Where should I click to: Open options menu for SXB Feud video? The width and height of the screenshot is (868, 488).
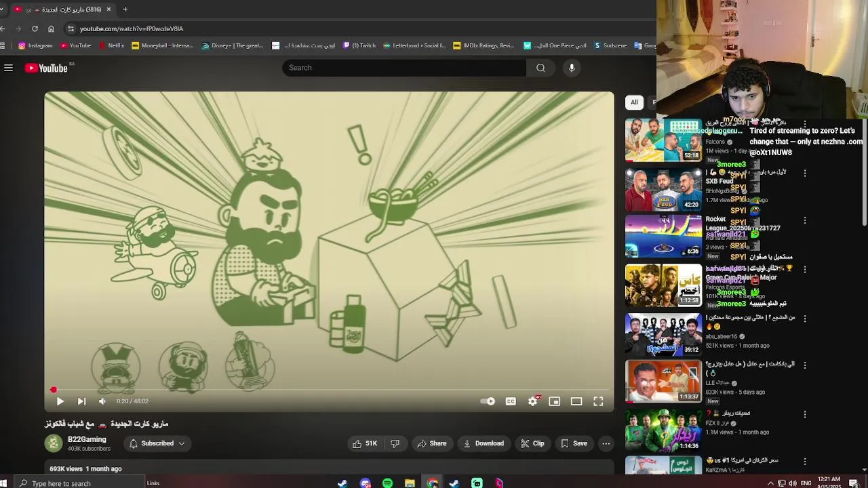805,174
